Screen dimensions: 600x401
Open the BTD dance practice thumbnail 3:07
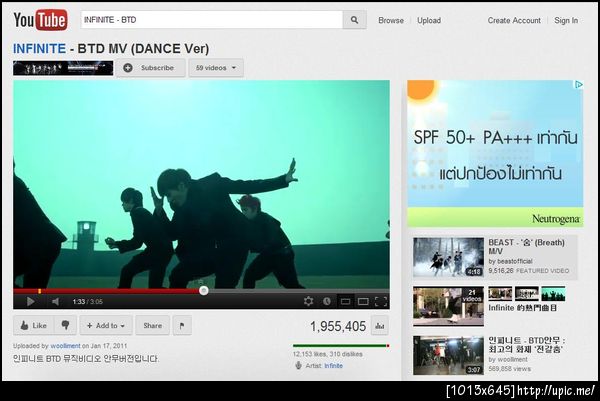click(448, 355)
